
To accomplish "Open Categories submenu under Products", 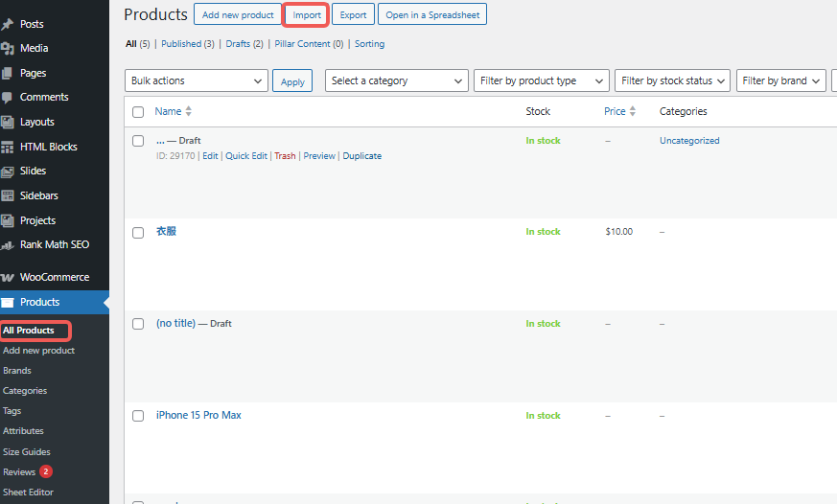I will [25, 391].
